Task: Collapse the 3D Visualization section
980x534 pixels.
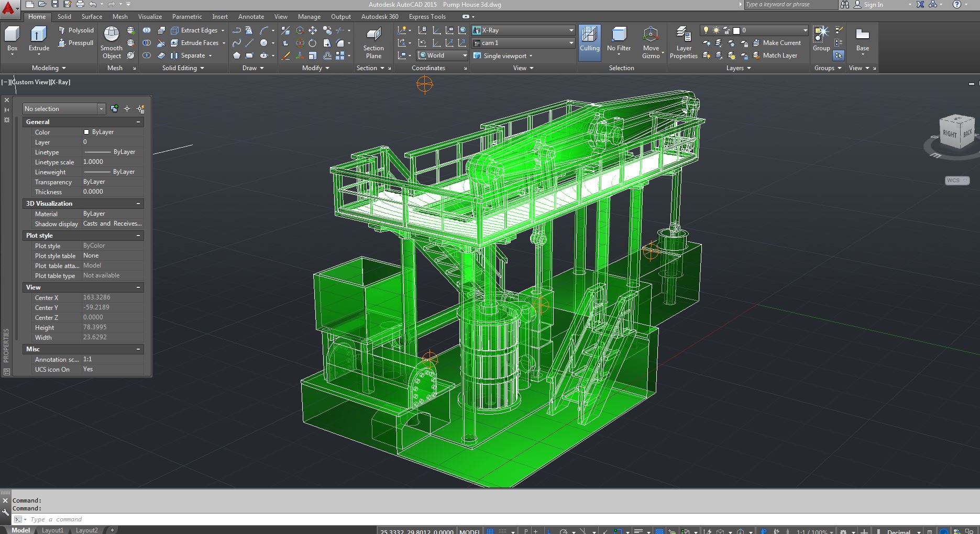Action: pyautogui.click(x=138, y=204)
